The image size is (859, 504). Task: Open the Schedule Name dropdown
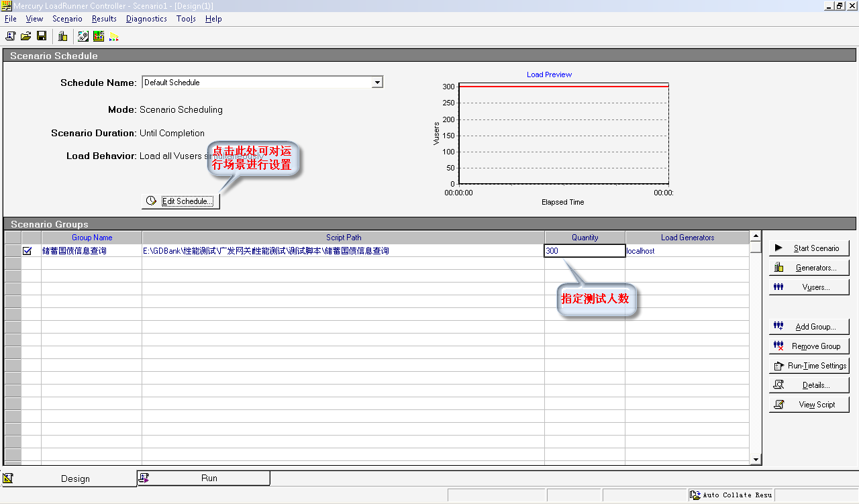coord(377,83)
